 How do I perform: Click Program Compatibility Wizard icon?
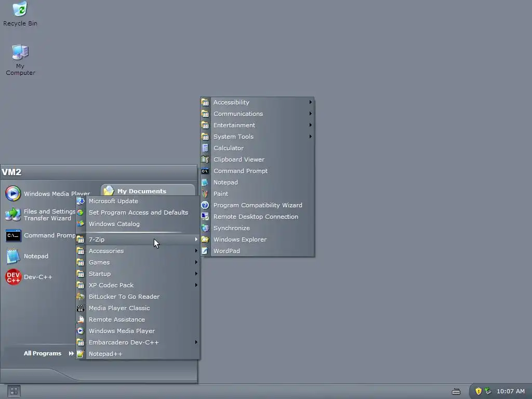point(205,205)
